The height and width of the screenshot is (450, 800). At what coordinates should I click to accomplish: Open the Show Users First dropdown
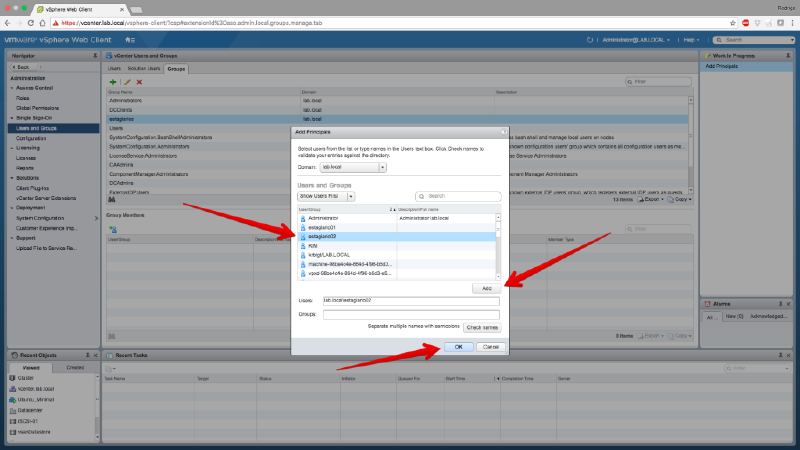click(x=351, y=197)
